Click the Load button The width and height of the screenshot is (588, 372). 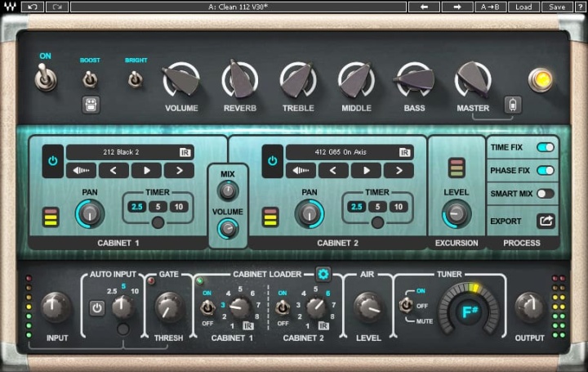523,7
